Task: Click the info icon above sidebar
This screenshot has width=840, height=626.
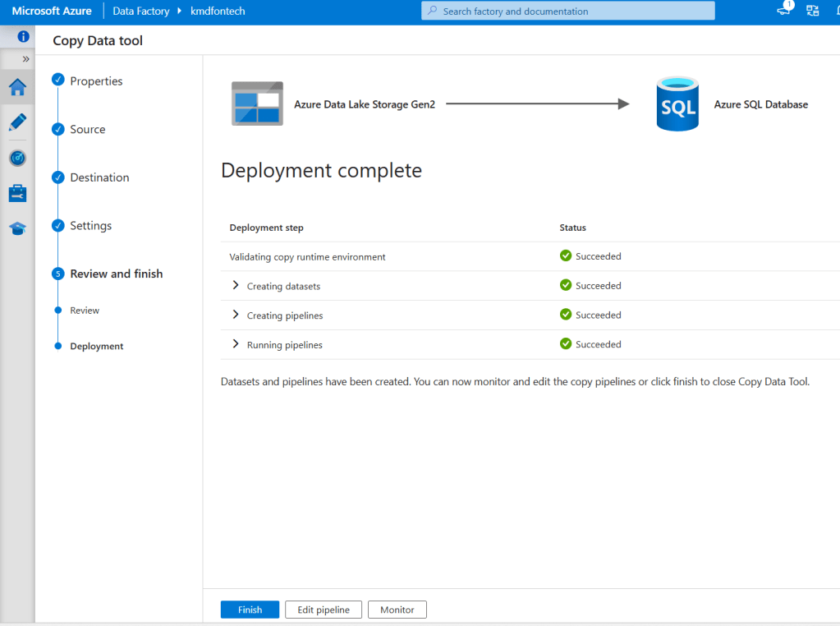Action: click(23, 37)
